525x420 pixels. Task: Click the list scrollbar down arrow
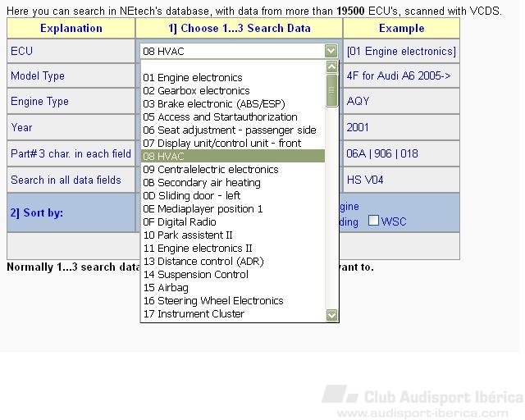331,315
